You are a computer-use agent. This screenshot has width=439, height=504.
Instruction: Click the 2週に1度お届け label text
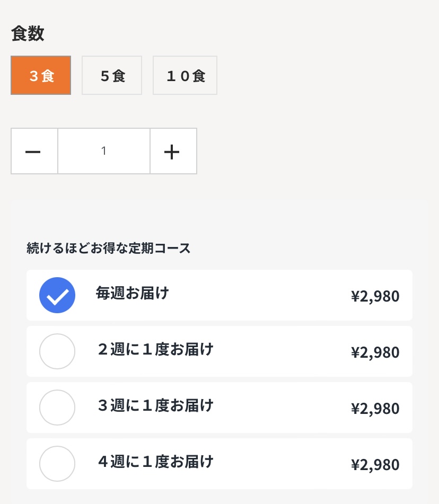(156, 349)
